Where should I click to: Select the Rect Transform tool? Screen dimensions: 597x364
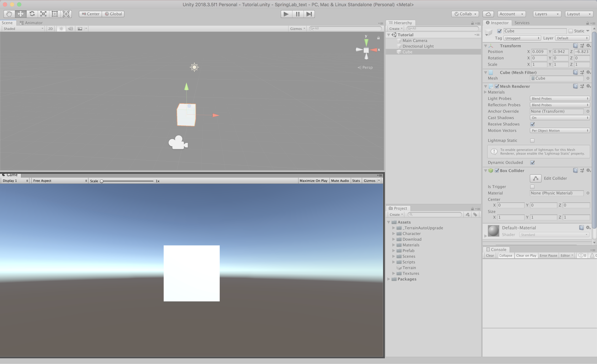(x=55, y=14)
